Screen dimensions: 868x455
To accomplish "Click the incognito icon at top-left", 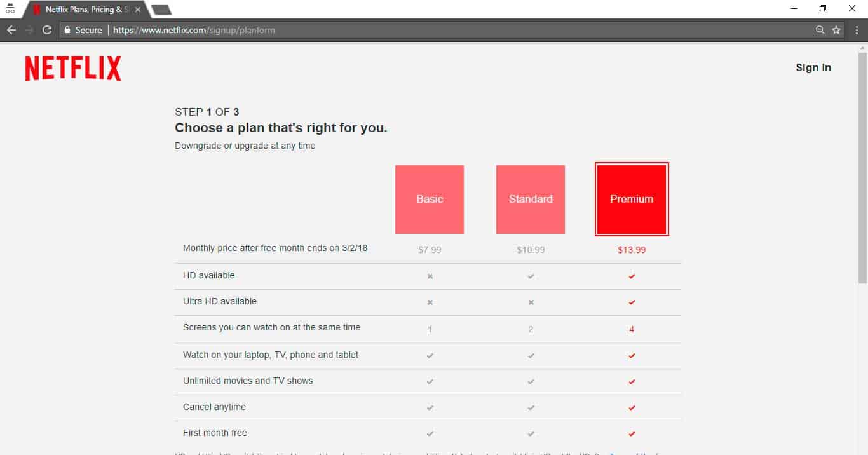I will pyautogui.click(x=10, y=9).
